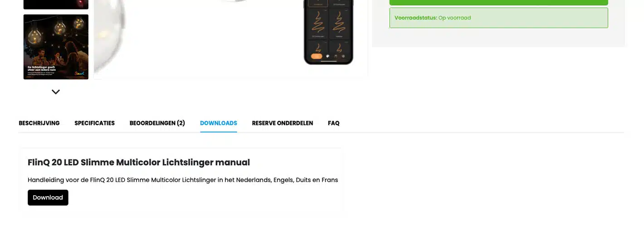Click the black Download button
This screenshot has width=644, height=227.
(48, 197)
